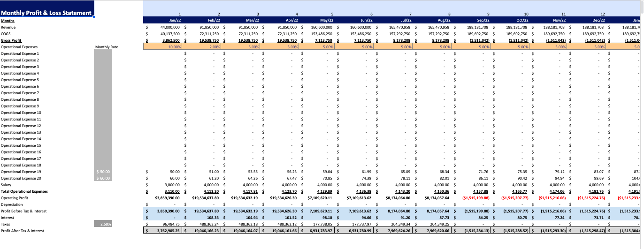Select the Operating Profit row label

(x=15, y=198)
